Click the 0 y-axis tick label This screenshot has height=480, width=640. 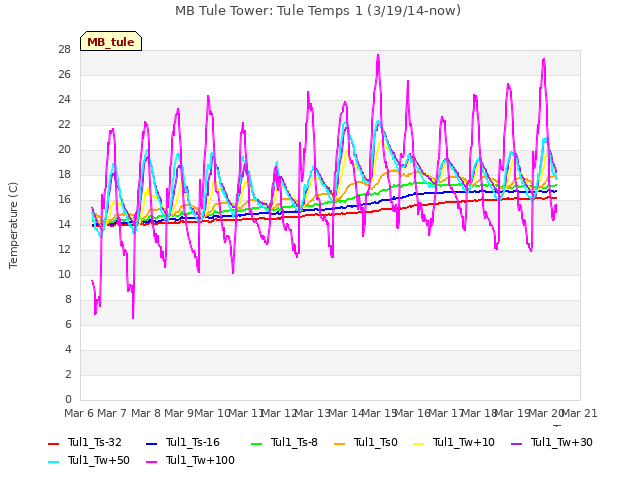click(x=68, y=399)
